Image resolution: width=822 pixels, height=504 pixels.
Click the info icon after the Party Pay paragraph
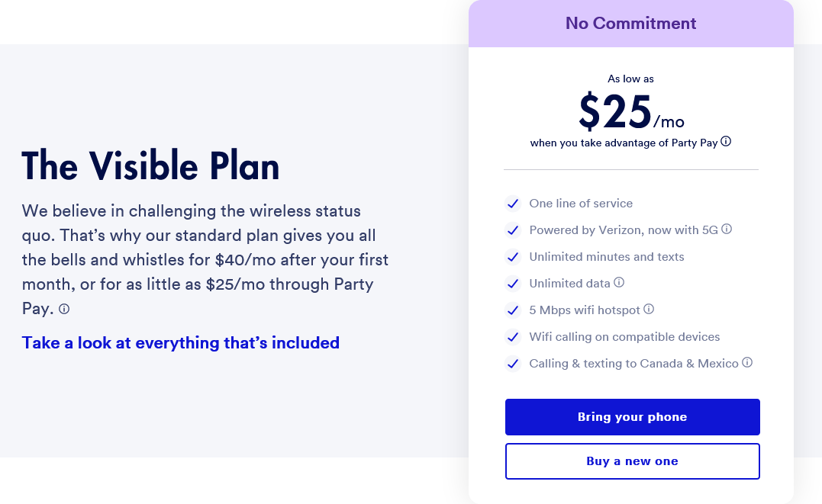tap(63, 309)
